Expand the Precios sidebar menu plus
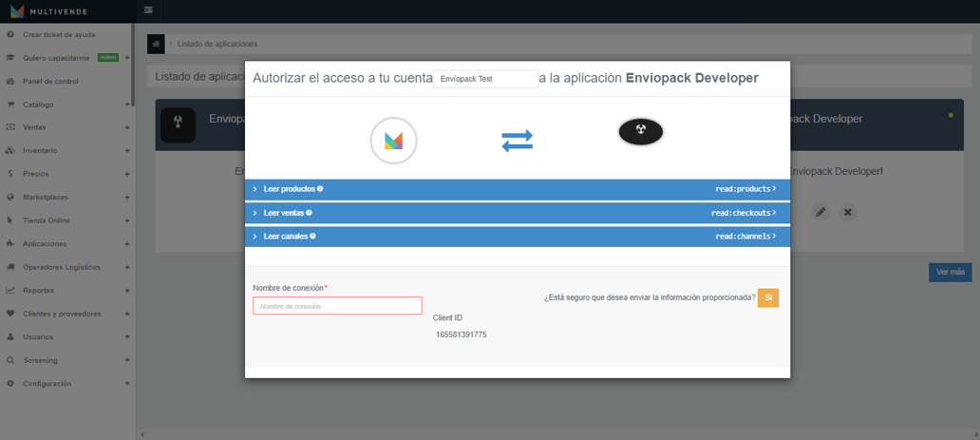980x440 pixels. pos(127,174)
